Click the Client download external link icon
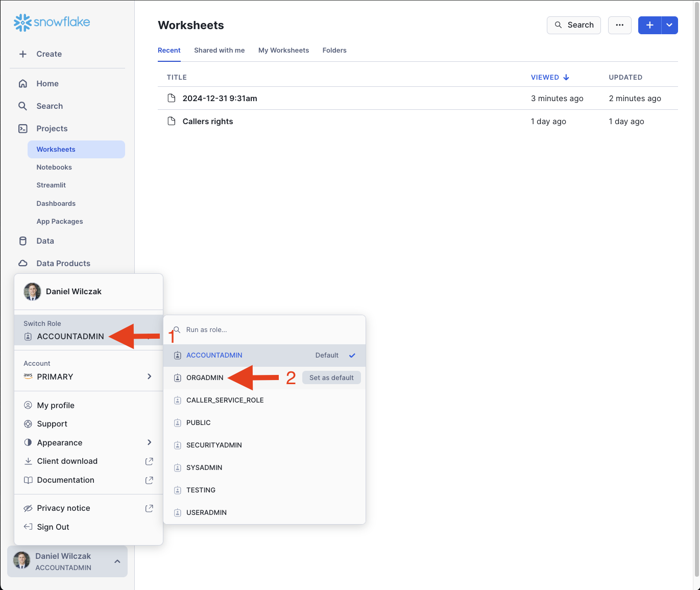The height and width of the screenshot is (590, 700). (149, 461)
